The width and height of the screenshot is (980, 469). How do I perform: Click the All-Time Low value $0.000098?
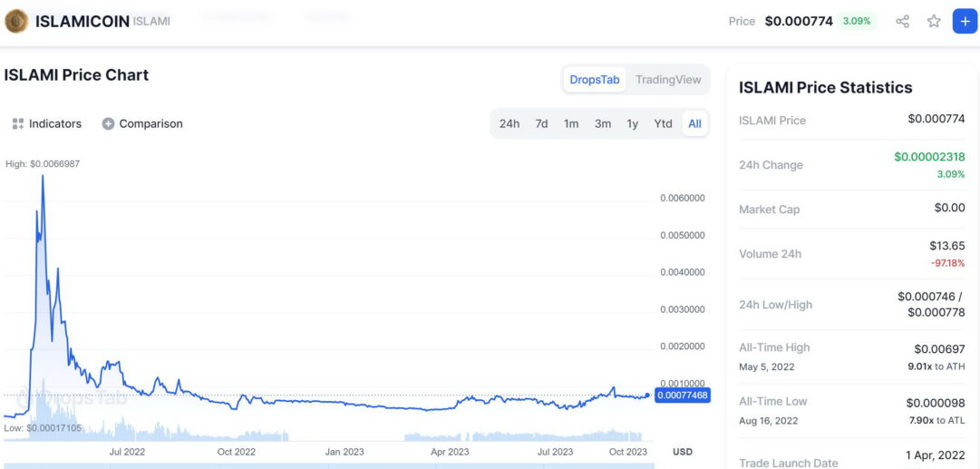(x=936, y=403)
